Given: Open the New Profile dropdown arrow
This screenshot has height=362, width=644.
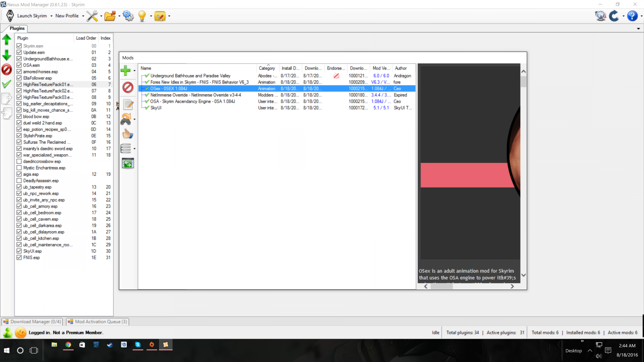Looking at the screenshot, I should [83, 16].
